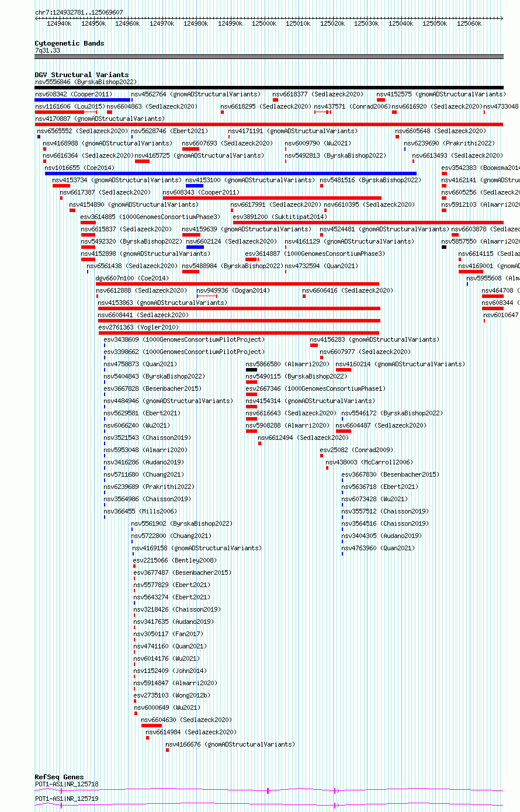Click the chr7:124932781..125069607 region label

(79, 12)
